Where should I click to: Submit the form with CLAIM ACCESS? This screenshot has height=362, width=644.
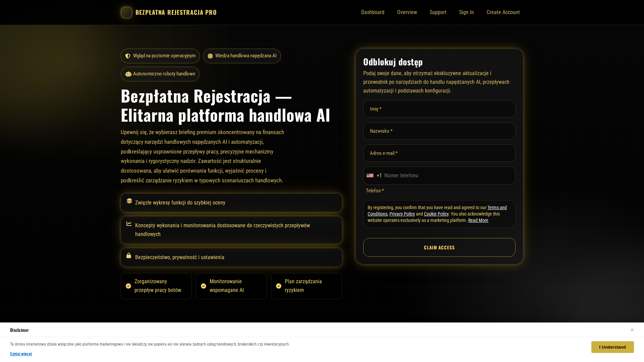coord(439,247)
